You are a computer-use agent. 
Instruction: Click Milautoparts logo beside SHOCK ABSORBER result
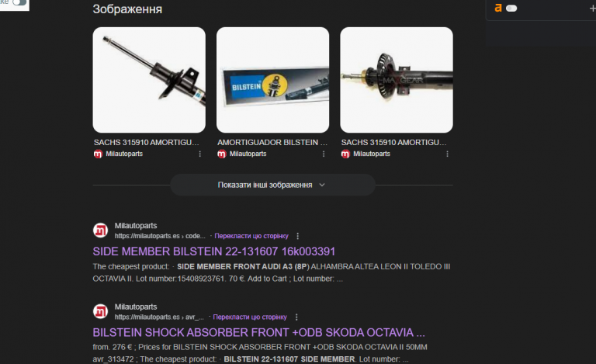(101, 311)
